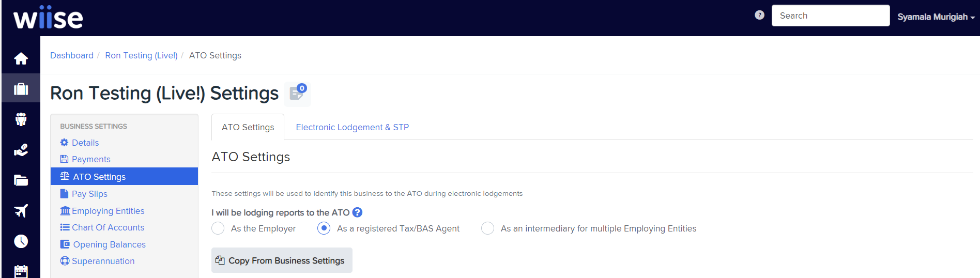Click the BUSINESS SETTINGS heading text
This screenshot has width=980, height=278.
coord(94,126)
